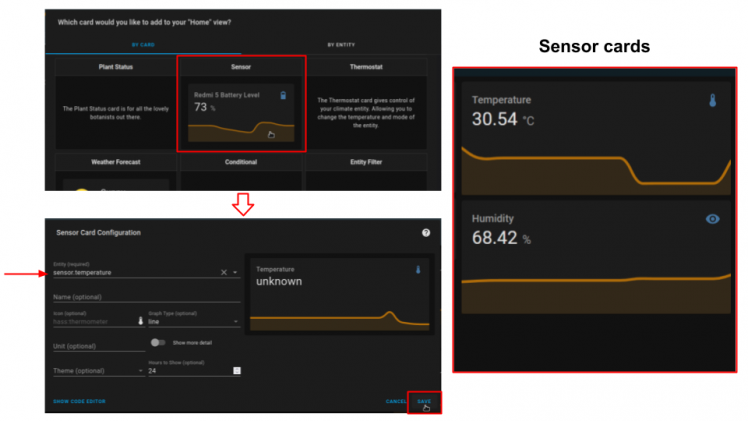748x421 pixels.
Task: Switch to the By Card tab
Action: (x=143, y=45)
